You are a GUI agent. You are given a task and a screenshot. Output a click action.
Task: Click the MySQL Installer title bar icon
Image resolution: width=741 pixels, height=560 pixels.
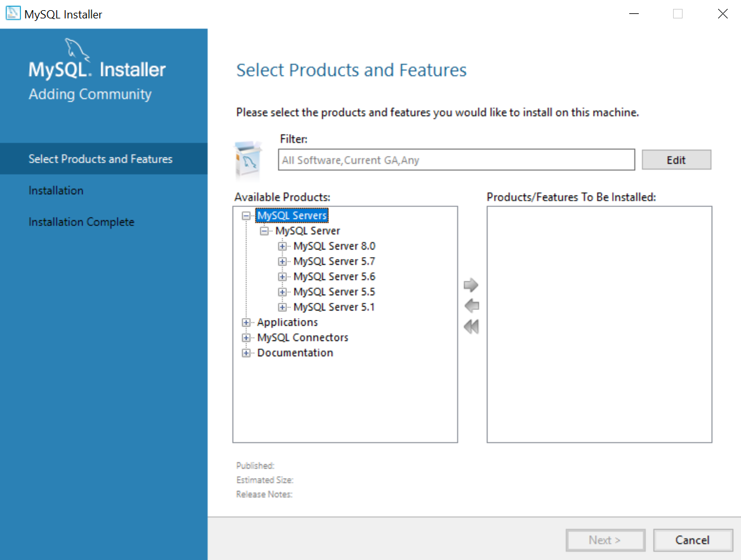[x=13, y=13]
